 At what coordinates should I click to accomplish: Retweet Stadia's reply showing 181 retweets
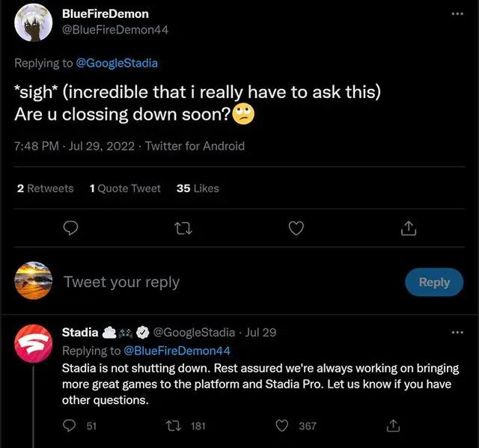tap(173, 426)
